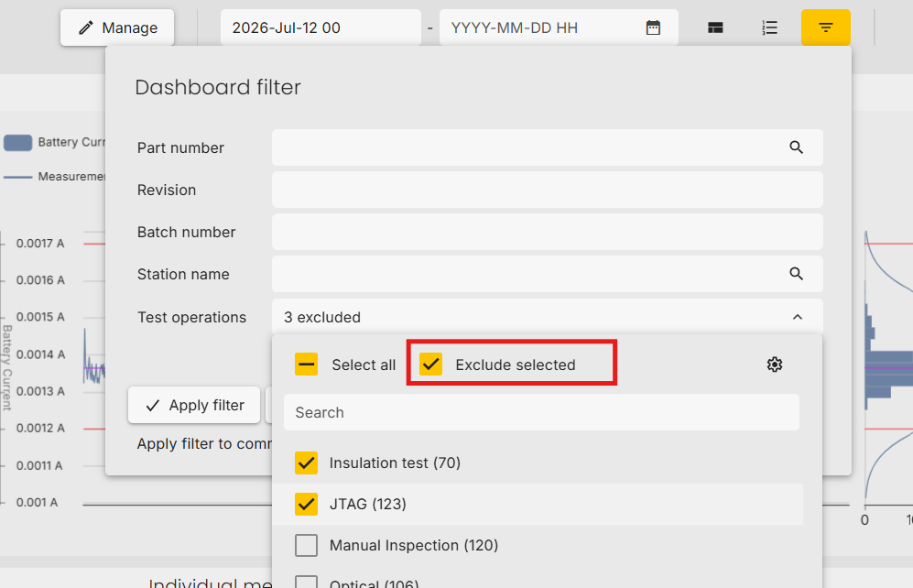Click the Search box in operations list
Screen dimensions: 913x588
point(541,412)
